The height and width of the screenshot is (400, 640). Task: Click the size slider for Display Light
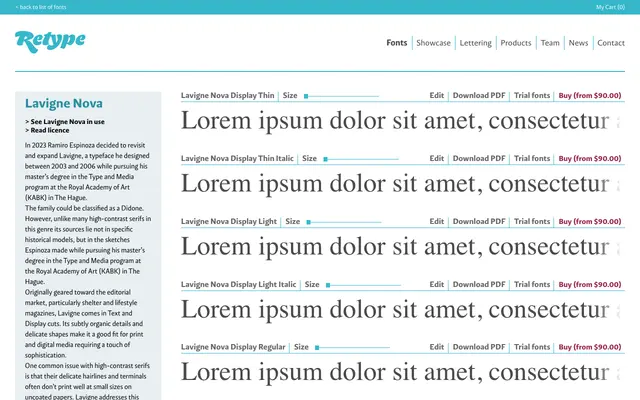click(x=344, y=222)
